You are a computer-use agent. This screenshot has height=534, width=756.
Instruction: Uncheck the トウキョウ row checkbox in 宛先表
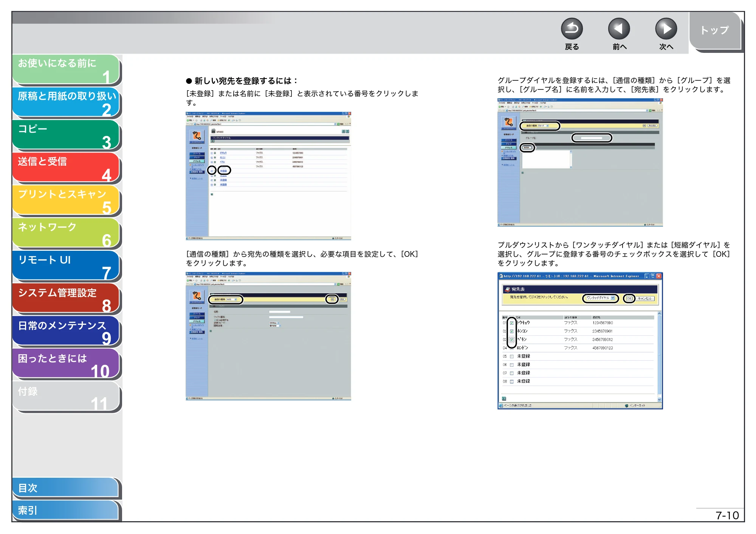point(512,323)
